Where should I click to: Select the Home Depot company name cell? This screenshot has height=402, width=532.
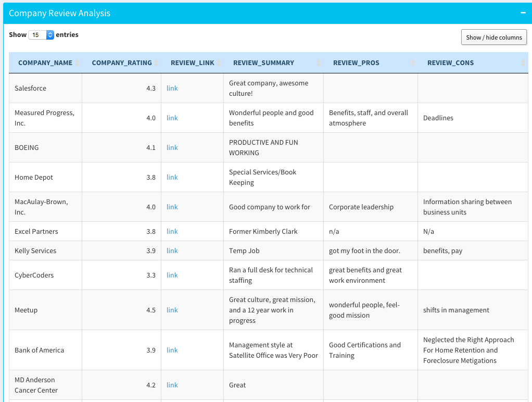point(45,177)
